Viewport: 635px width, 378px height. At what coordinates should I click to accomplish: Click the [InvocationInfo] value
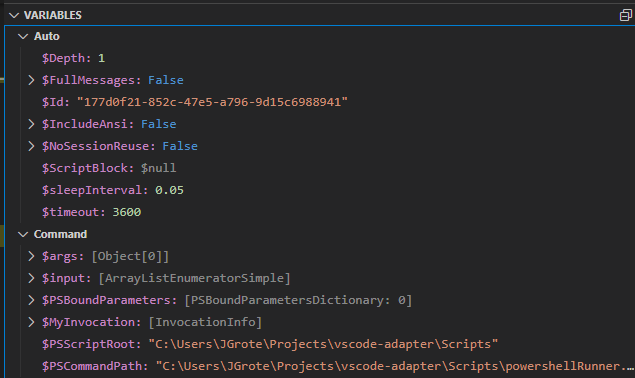click(x=205, y=322)
